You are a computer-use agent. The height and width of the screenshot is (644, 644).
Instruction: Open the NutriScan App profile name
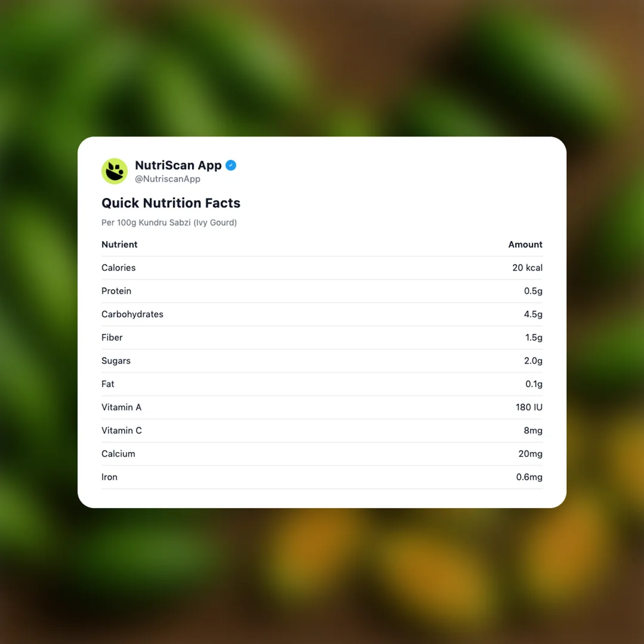178,165
